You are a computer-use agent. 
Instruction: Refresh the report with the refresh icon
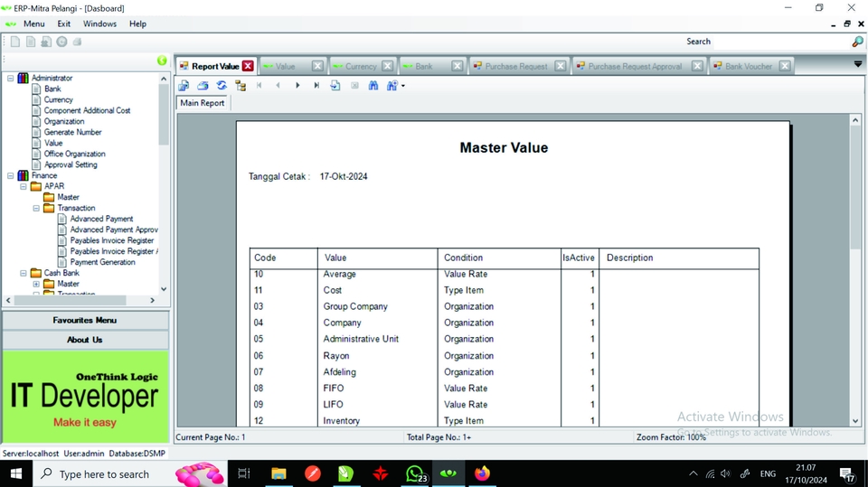click(x=222, y=85)
